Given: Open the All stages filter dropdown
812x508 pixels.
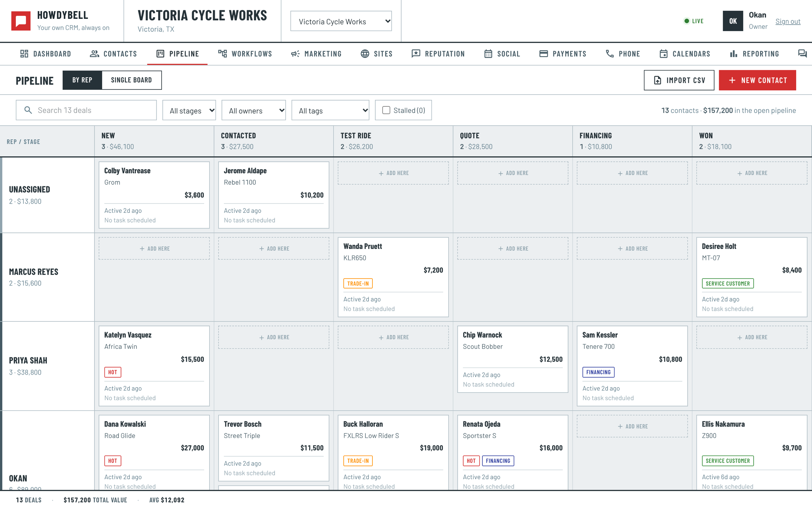Looking at the screenshot, I should 189,110.
